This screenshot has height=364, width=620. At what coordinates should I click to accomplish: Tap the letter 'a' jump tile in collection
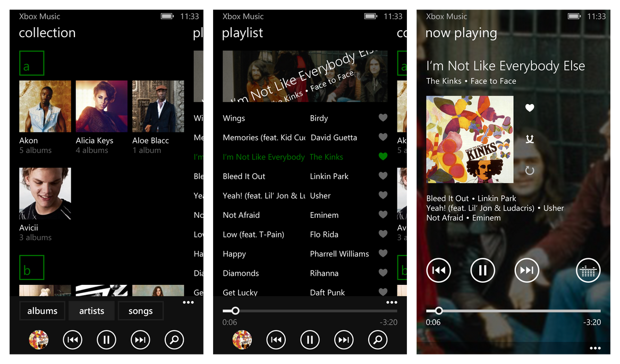tap(32, 63)
